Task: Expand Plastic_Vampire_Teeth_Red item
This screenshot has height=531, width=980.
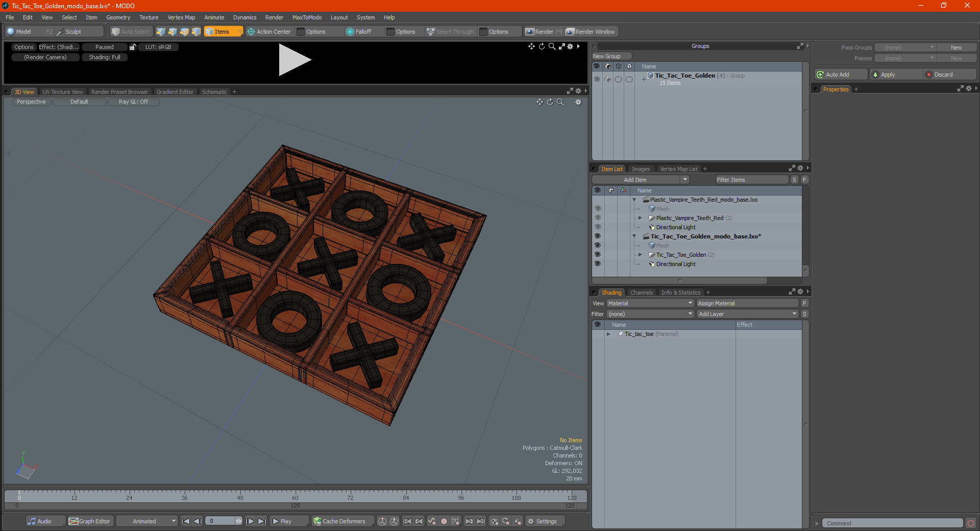Action: 640,218
